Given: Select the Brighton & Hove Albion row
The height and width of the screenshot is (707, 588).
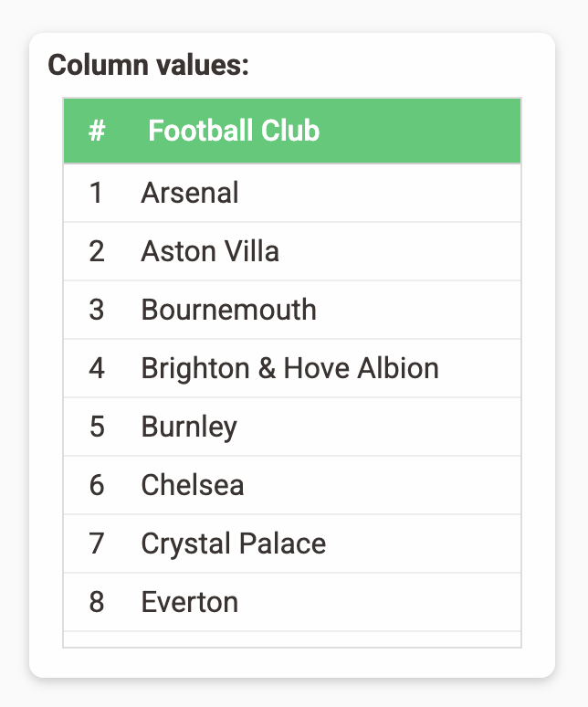Looking at the screenshot, I should point(292,368).
